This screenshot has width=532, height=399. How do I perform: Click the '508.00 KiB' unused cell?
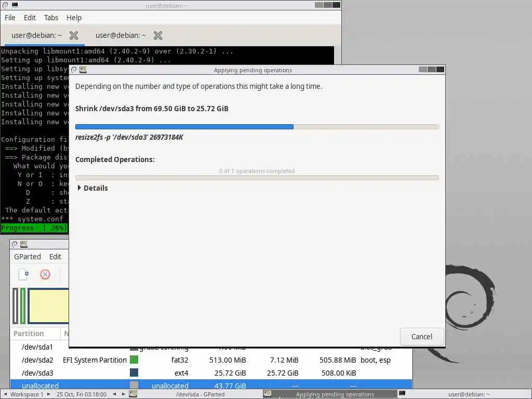339,373
